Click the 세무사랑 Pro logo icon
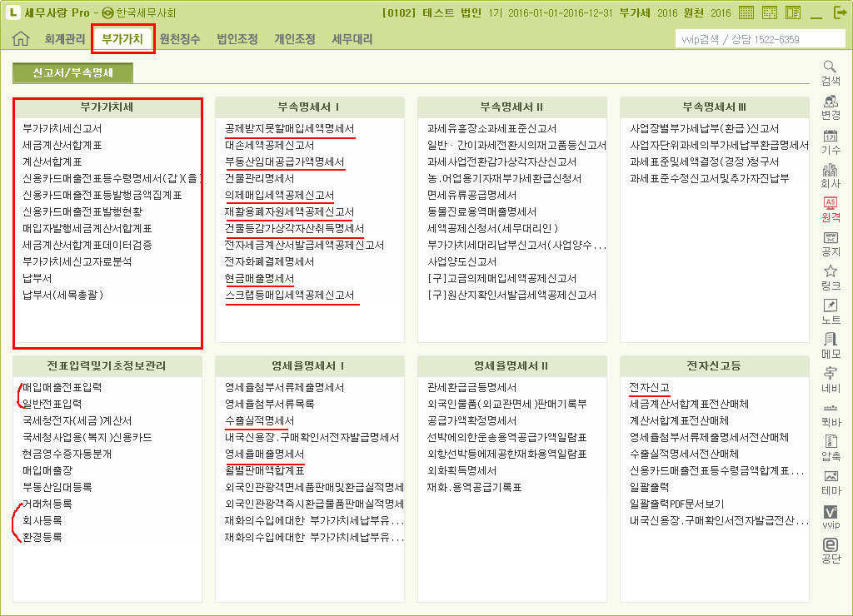The image size is (853, 616). pyautogui.click(x=12, y=12)
